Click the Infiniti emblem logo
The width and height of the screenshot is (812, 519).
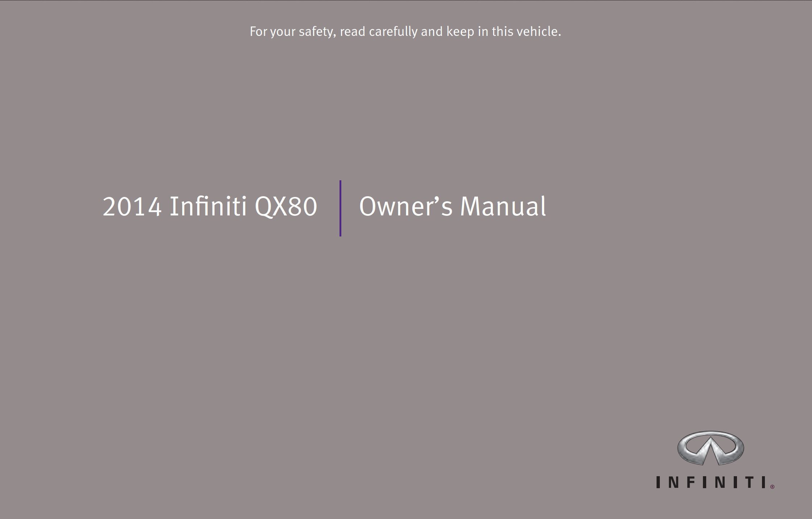click(711, 448)
